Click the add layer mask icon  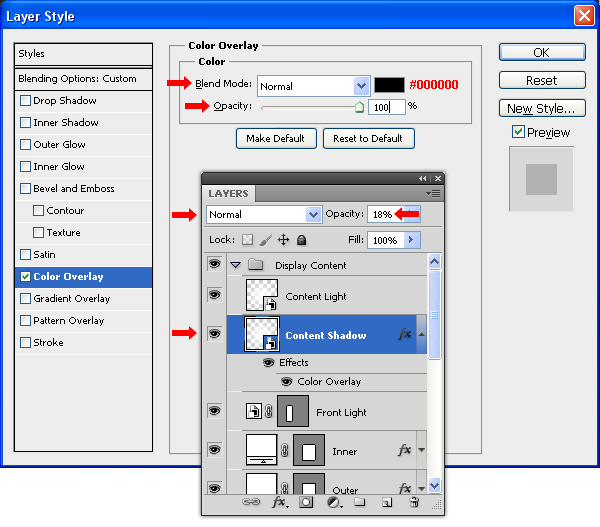pos(307,503)
